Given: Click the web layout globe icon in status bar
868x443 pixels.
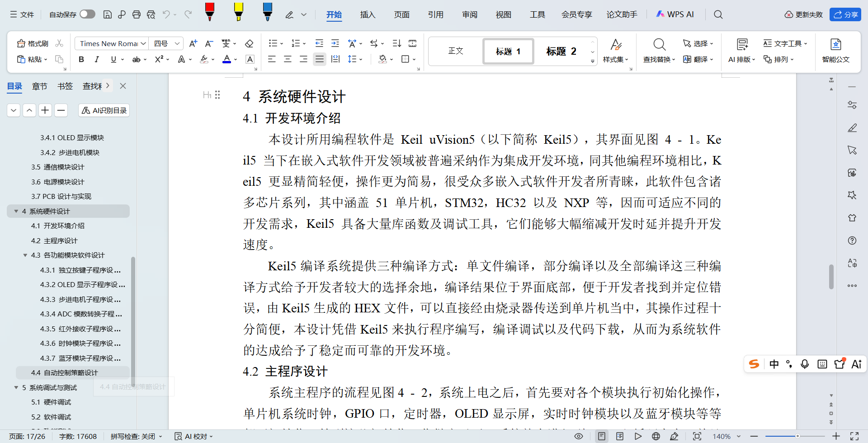Looking at the screenshot, I should coord(656,436).
